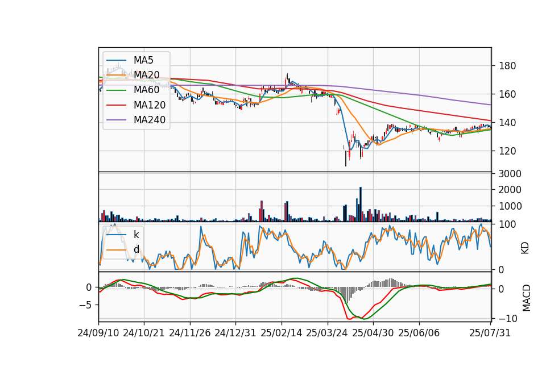Viewport: 546px width, 392px height.
Task: Click the 25/02/14 date label
Action: click(x=282, y=333)
